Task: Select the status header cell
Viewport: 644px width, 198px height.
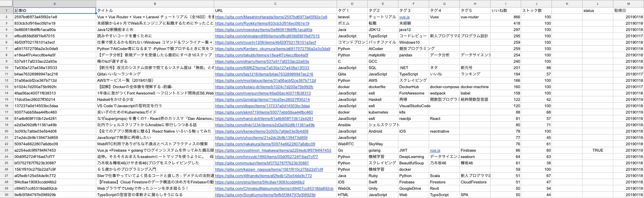Action: tap(598, 10)
